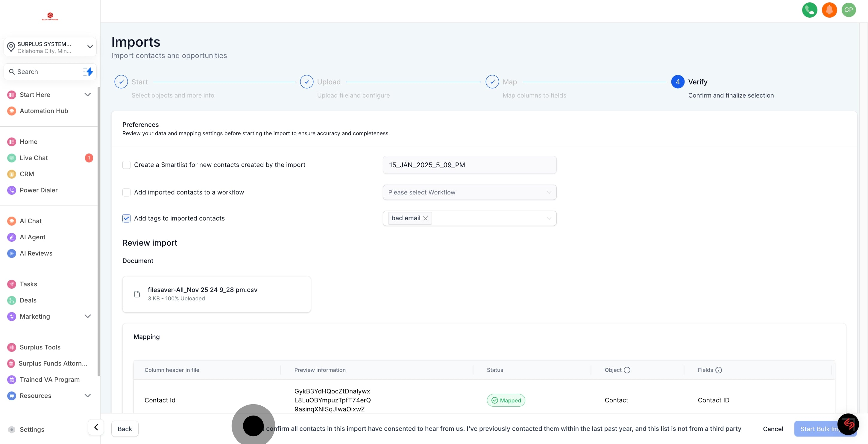
Task: Collapse the sidebar with the arrow button
Action: coord(96,428)
